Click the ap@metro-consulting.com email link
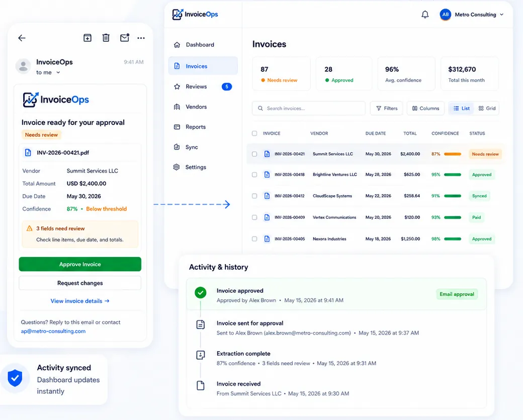The width and height of the screenshot is (523, 420). [x=53, y=331]
